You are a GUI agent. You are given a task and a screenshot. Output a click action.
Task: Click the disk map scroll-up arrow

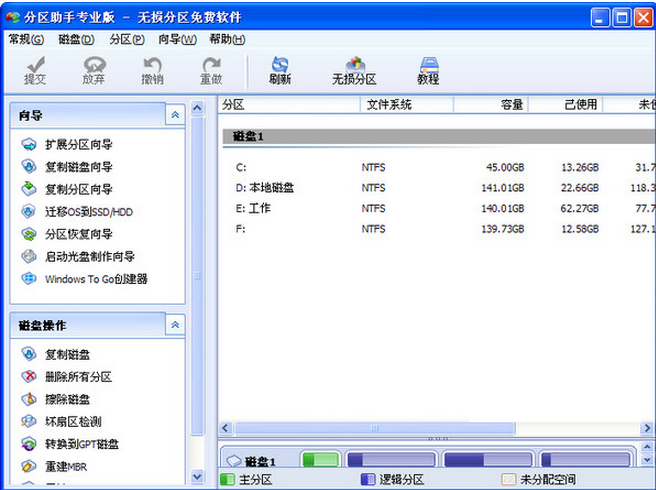[x=647, y=446]
